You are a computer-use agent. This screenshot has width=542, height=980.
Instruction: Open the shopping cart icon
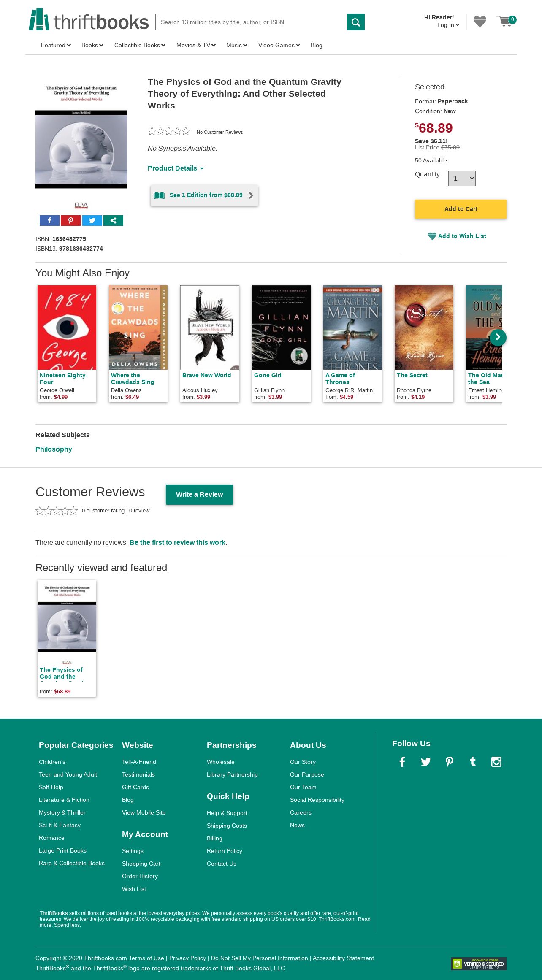(x=506, y=21)
